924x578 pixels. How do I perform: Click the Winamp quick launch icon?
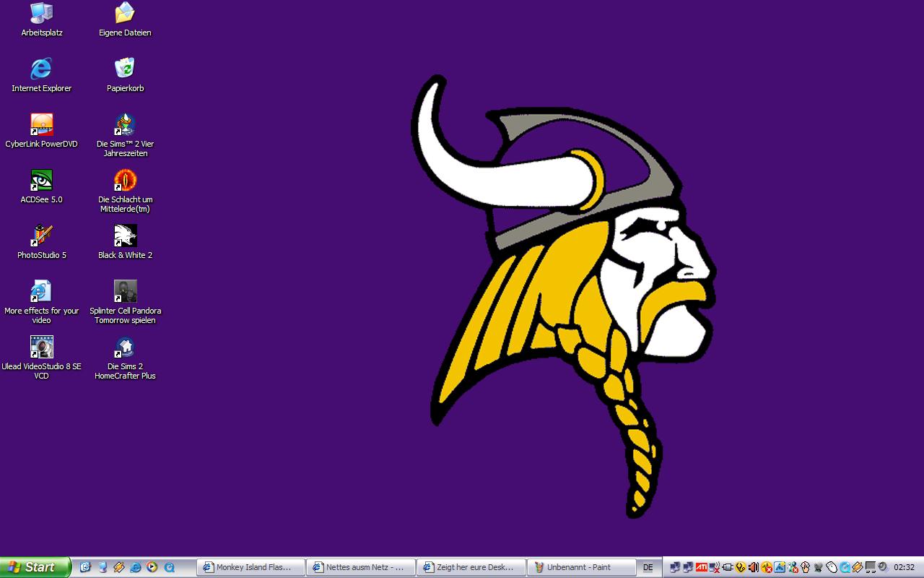click(x=119, y=567)
